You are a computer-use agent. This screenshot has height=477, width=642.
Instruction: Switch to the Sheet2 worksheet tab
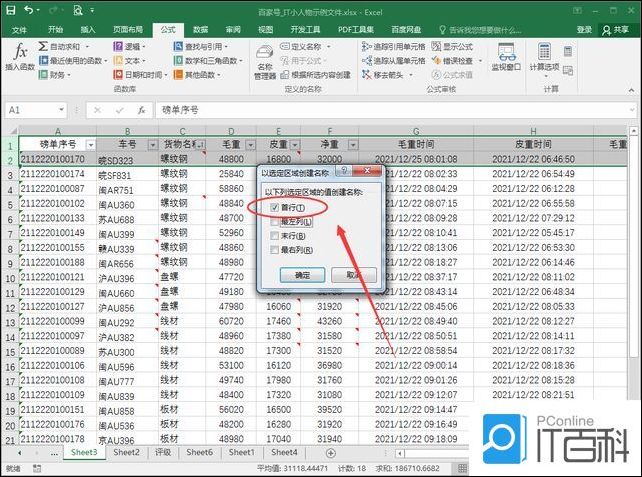point(126,452)
